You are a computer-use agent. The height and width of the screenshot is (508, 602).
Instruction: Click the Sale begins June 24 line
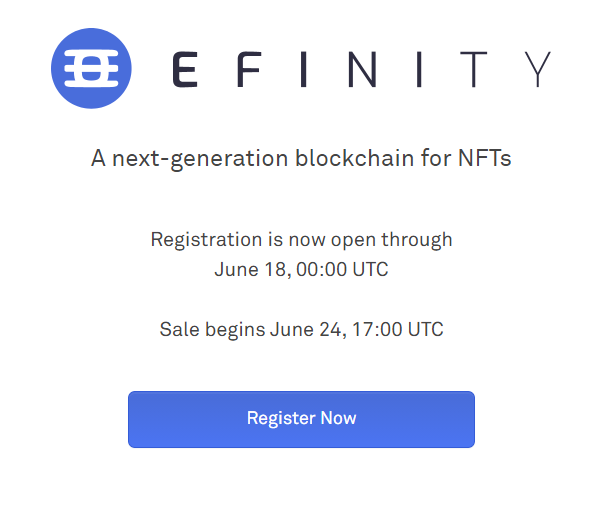[301, 330]
